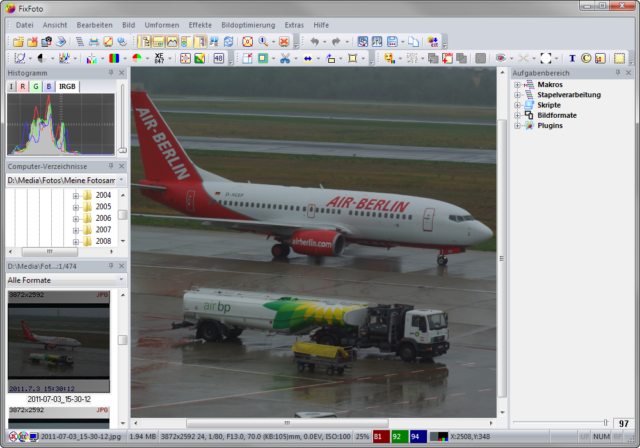This screenshot has width=640, height=448.
Task: Click the 48 bit-depth icon
Action: tap(218, 58)
